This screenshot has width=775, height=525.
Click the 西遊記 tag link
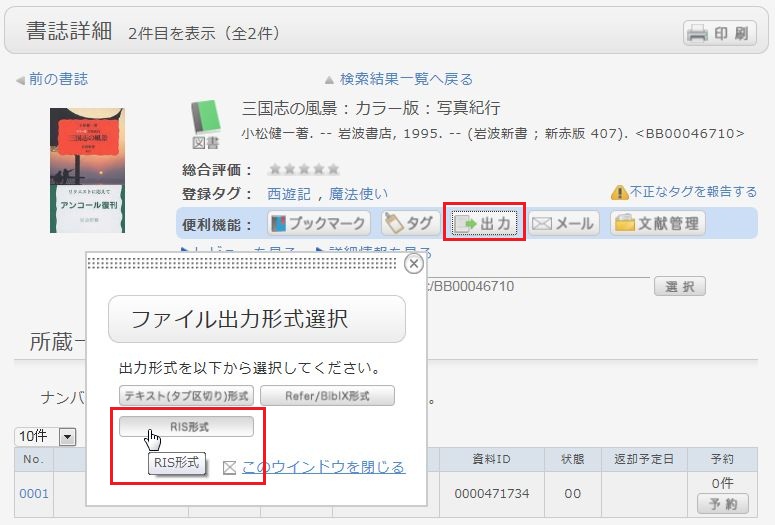[288, 194]
